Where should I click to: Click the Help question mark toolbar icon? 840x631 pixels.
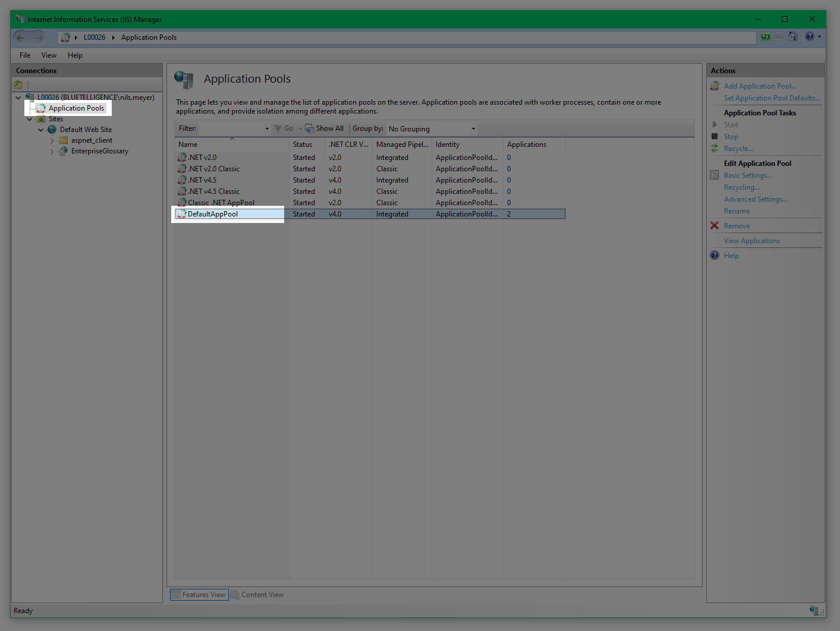pos(809,37)
